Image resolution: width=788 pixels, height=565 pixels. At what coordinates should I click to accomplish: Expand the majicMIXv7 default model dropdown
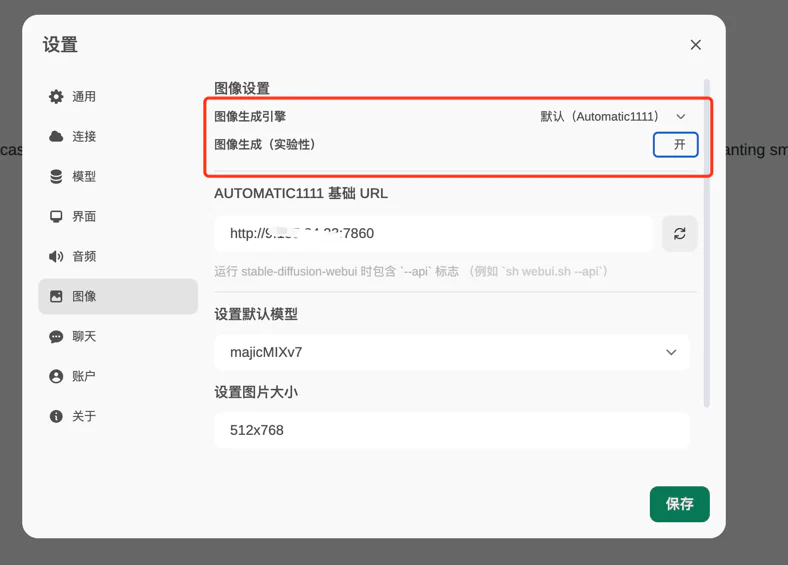coord(670,353)
